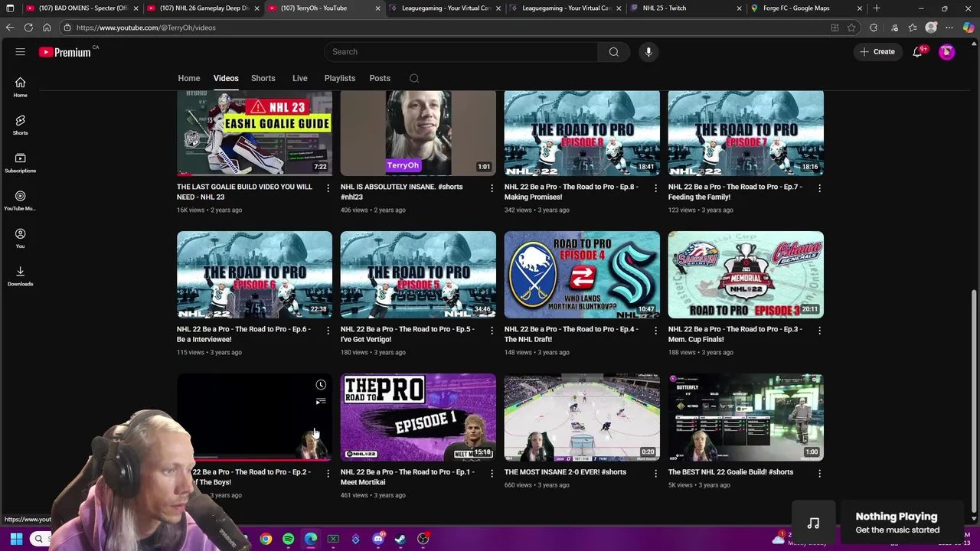Screen dimensions: 980x551
Task: Open options for BEST NHL 22 Goalie Build
Action: coord(819,473)
